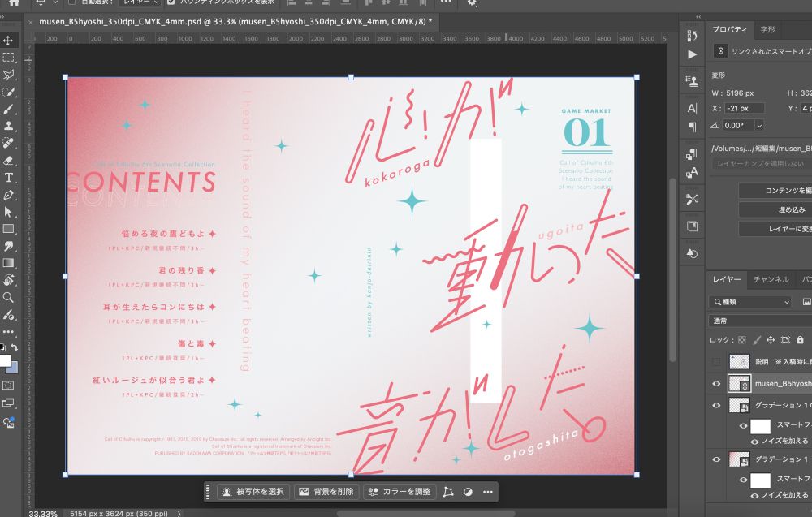
Task: Open the History panel icon
Action: click(x=693, y=36)
